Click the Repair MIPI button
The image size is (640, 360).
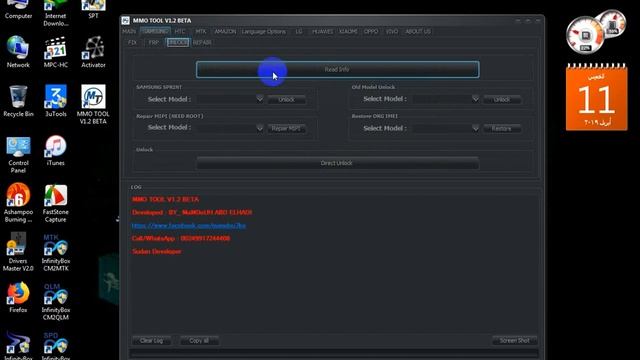[x=287, y=129]
